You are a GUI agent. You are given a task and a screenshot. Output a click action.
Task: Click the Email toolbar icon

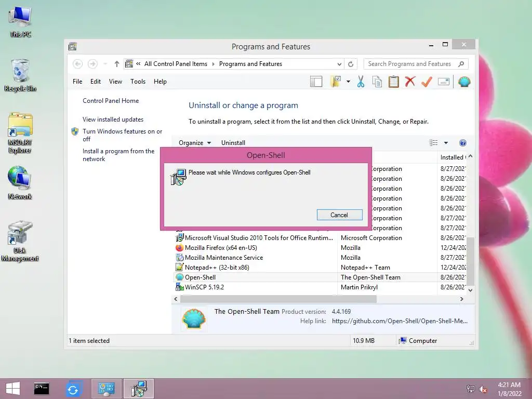pyautogui.click(x=444, y=82)
